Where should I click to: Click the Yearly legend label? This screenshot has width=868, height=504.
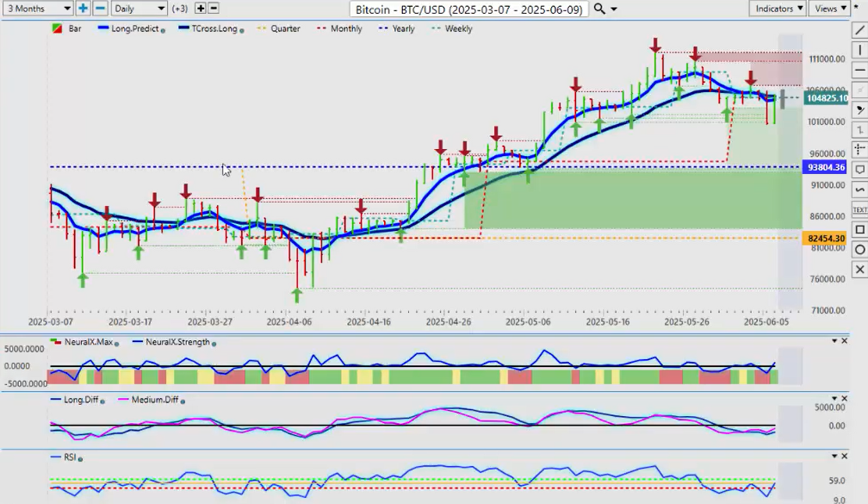403,28
